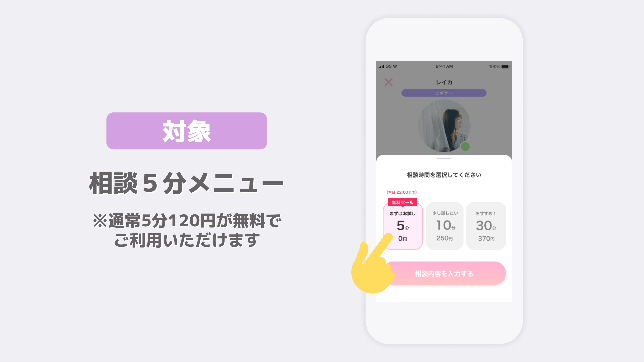Select the 5分 0円 trial option
644x362 pixels.
pyautogui.click(x=403, y=226)
